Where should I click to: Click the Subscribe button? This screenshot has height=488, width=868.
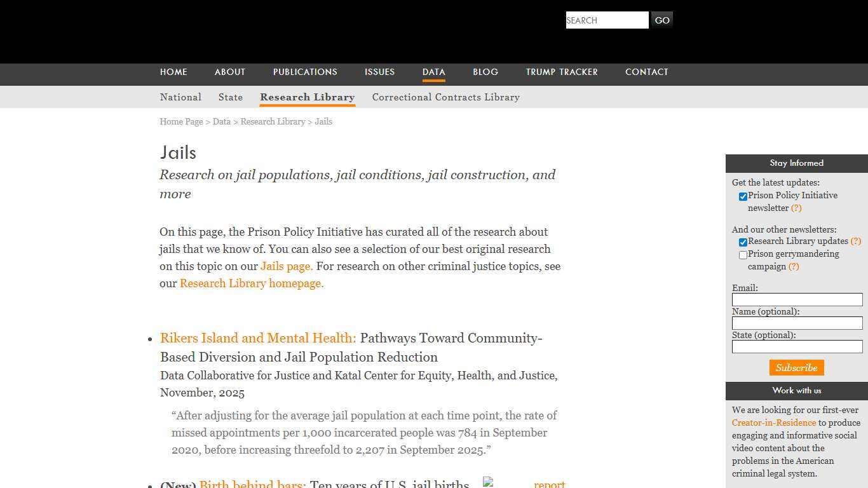(796, 367)
